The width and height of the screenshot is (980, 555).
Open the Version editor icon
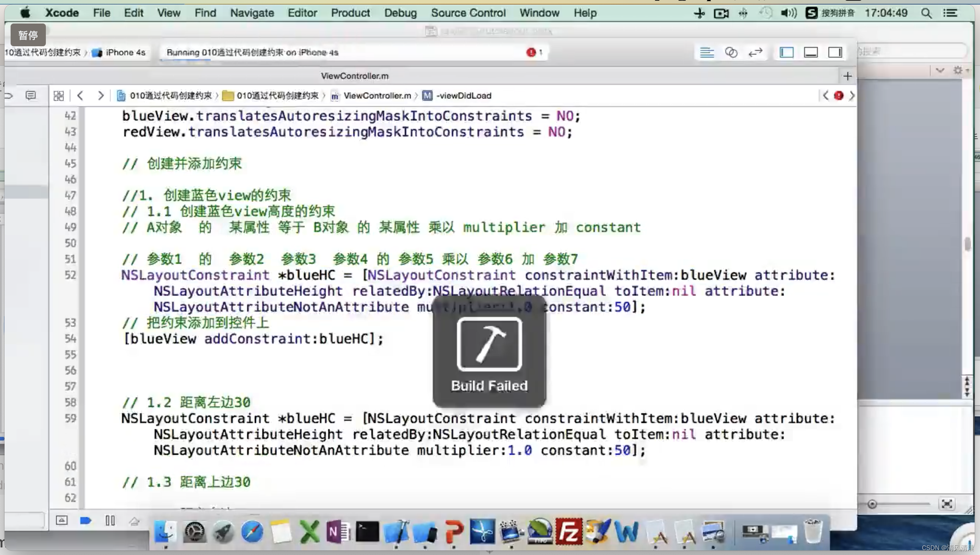[755, 52]
